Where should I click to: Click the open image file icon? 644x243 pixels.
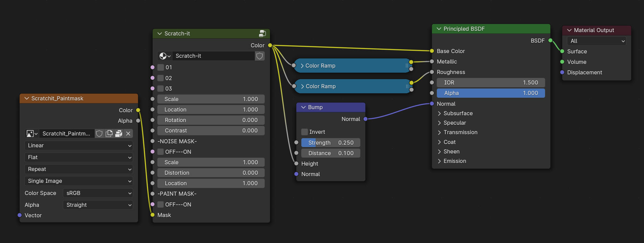pos(119,134)
